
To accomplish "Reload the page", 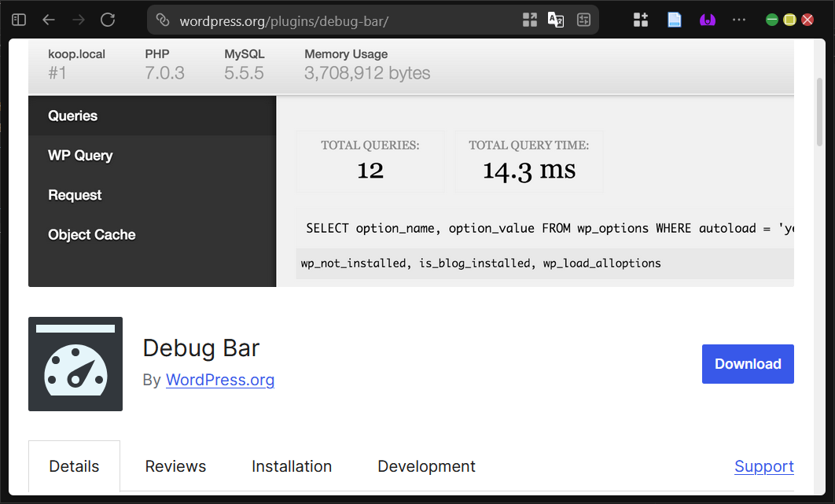I will click(x=108, y=20).
